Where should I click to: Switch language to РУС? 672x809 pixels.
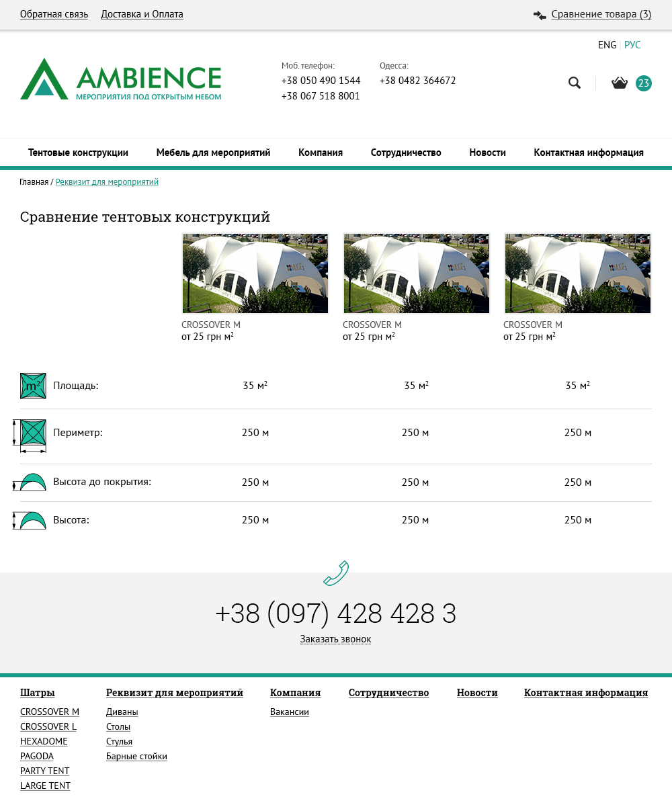tap(632, 45)
